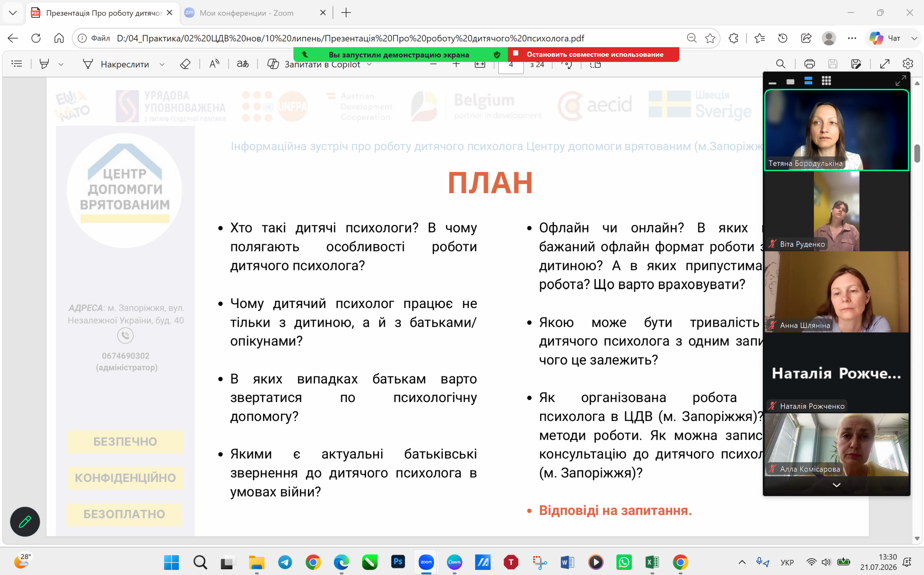Open Photoshop from the taskbar

coord(398,562)
